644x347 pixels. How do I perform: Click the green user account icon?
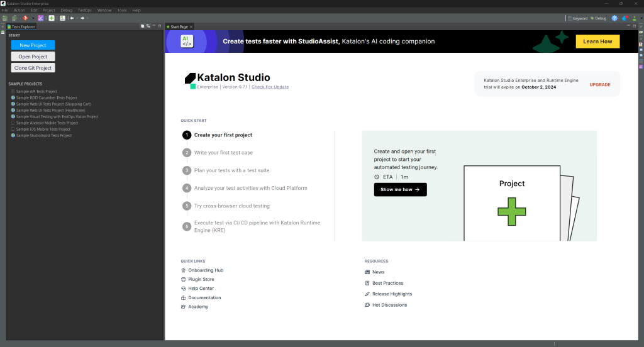(634, 18)
